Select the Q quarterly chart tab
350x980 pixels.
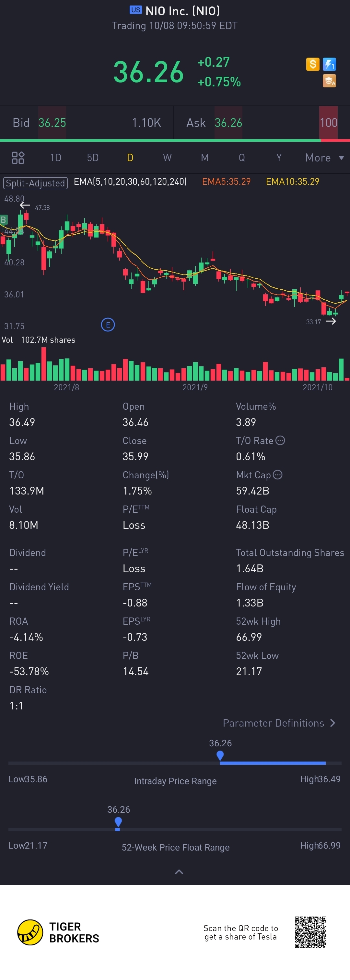pyautogui.click(x=242, y=158)
